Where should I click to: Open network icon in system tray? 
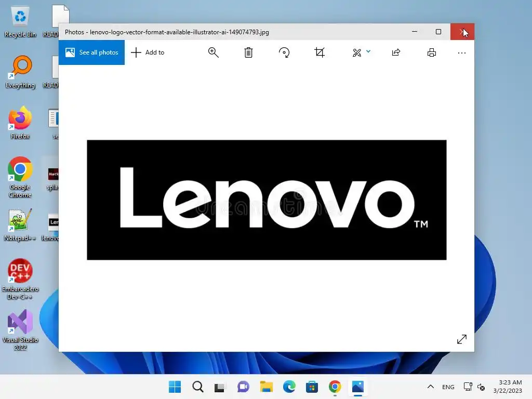[468, 387]
